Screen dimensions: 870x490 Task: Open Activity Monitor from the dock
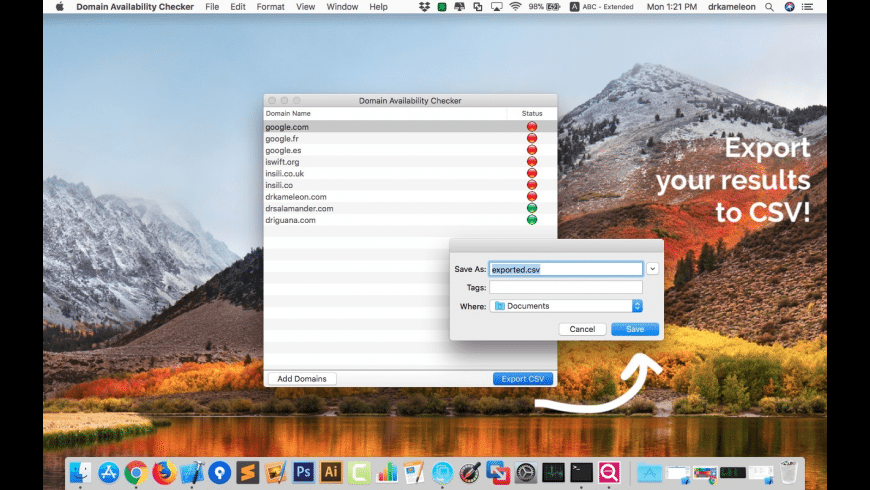coord(553,473)
